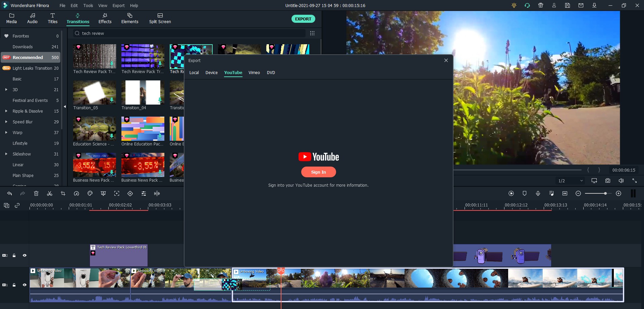644x309 pixels.
Task: Adjust the timeline zoom slider handle
Action: point(605,193)
